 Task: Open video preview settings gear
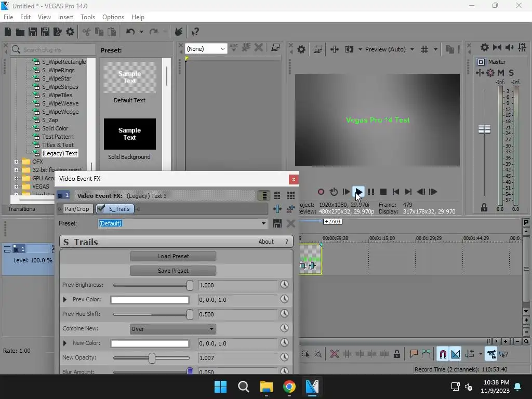[301, 49]
